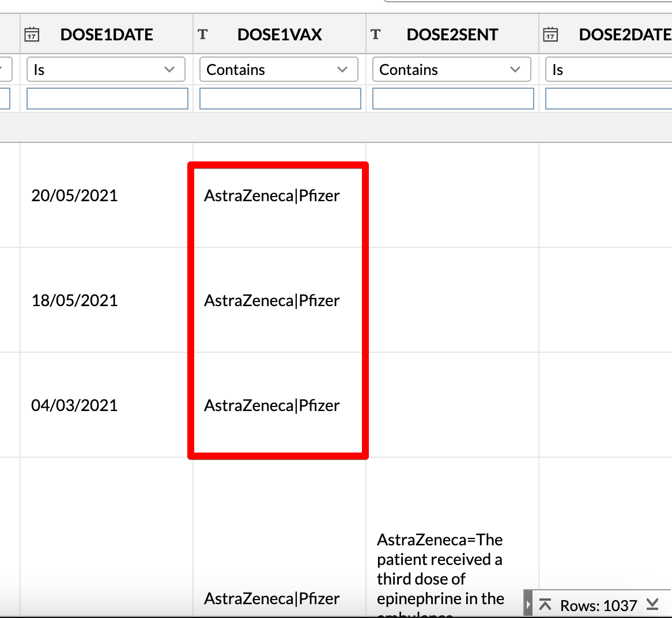This screenshot has height=618, width=672.
Task: Select AstraZeneca|Pfizer cell in 20/05/2021 row
Action: click(280, 195)
